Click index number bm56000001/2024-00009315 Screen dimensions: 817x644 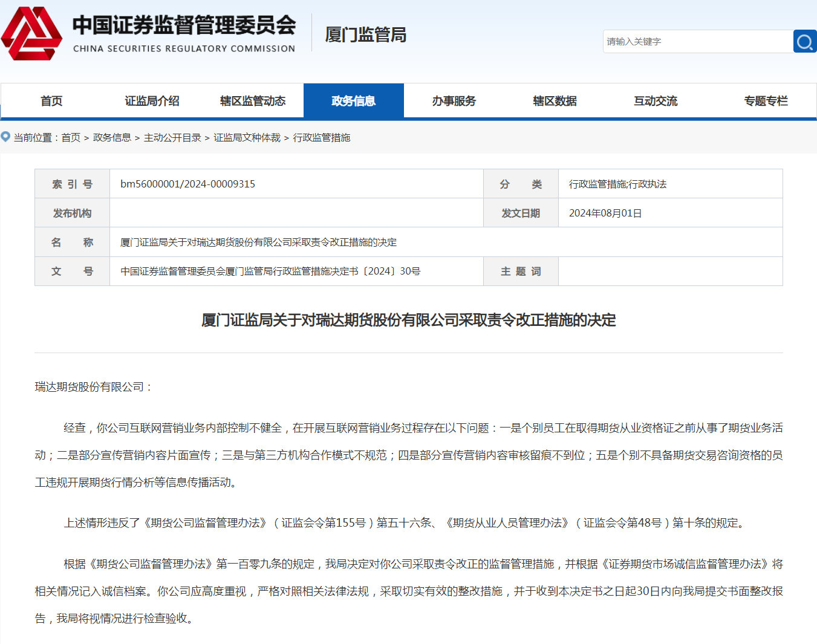pos(187,184)
